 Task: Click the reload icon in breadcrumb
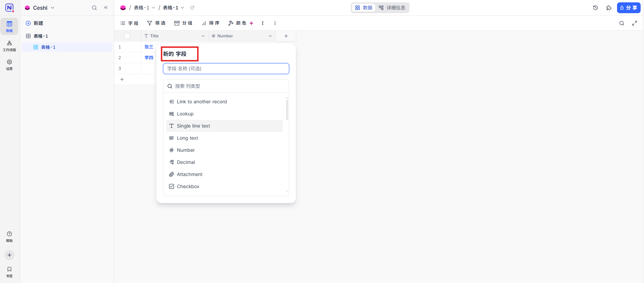coord(192,8)
